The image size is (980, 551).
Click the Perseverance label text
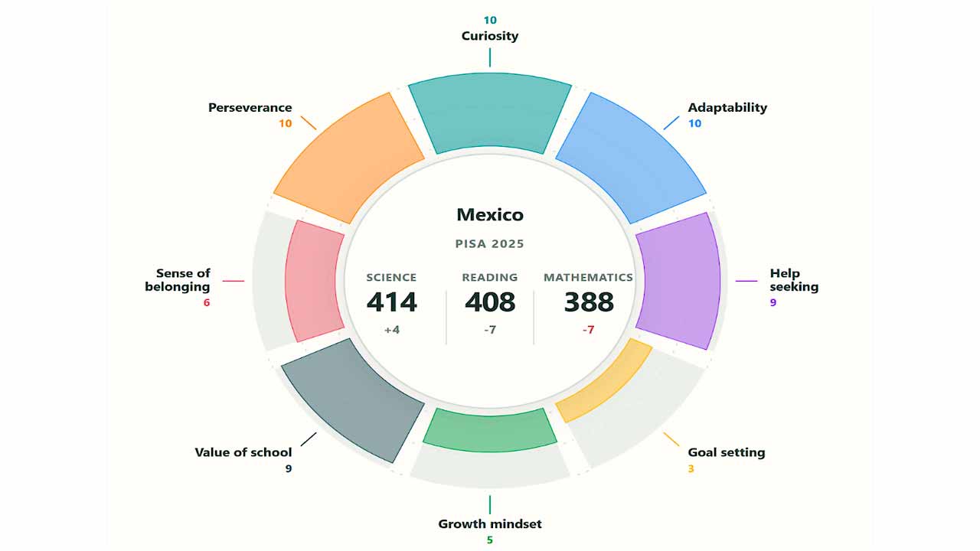point(250,108)
